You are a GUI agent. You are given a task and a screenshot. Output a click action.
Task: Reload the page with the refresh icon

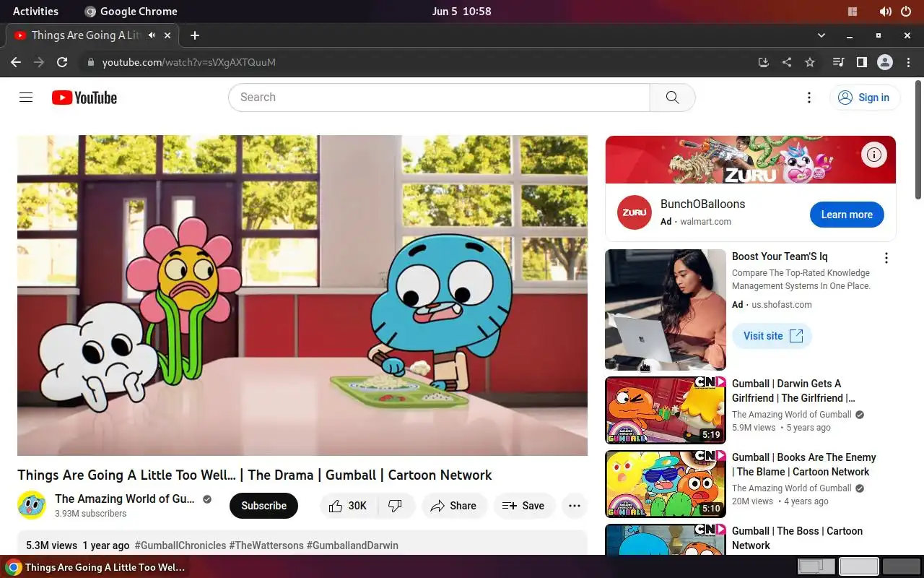(x=62, y=62)
